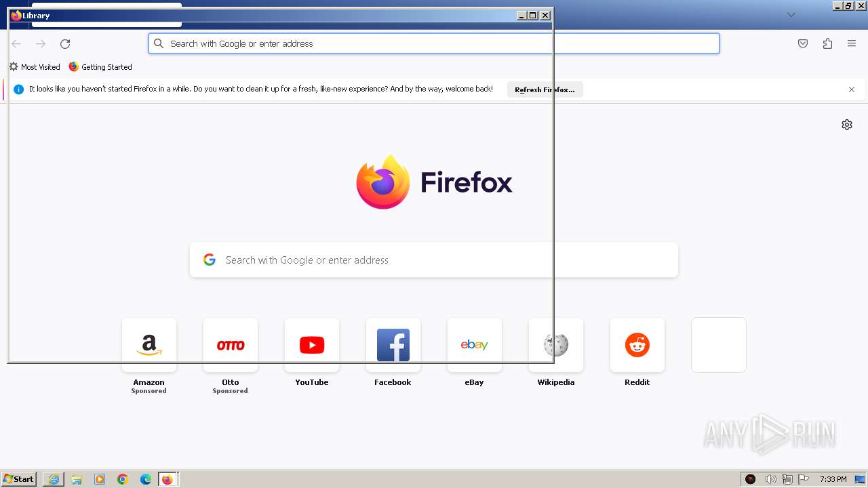Launch media player from taskbar
This screenshot has height=488, width=868.
point(100,479)
